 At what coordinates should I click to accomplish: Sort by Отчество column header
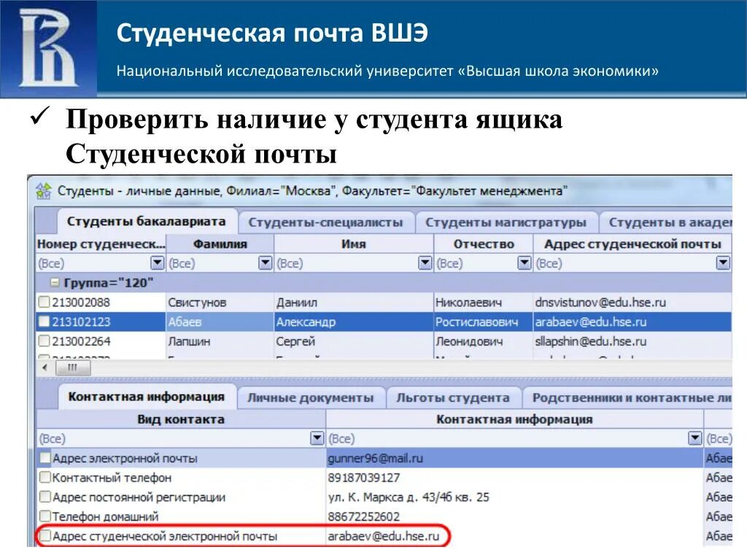[483, 244]
